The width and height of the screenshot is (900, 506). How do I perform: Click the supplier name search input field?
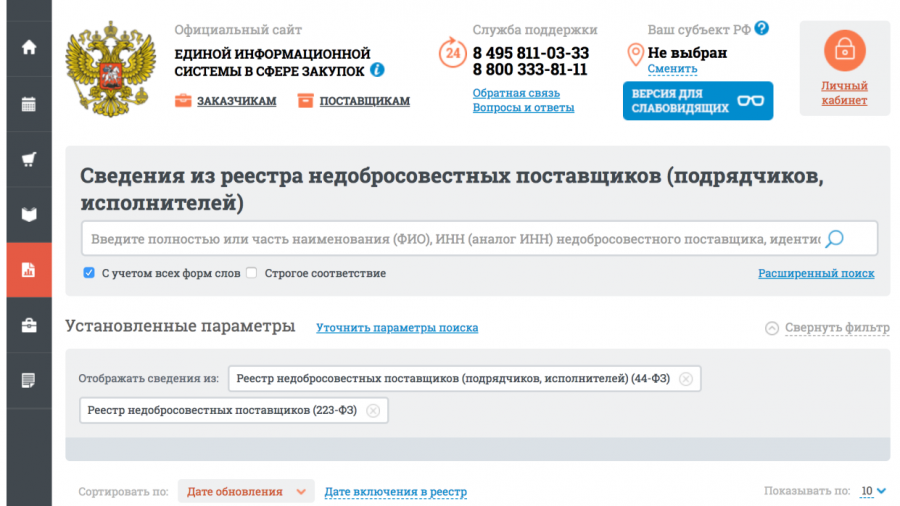pos(450,239)
